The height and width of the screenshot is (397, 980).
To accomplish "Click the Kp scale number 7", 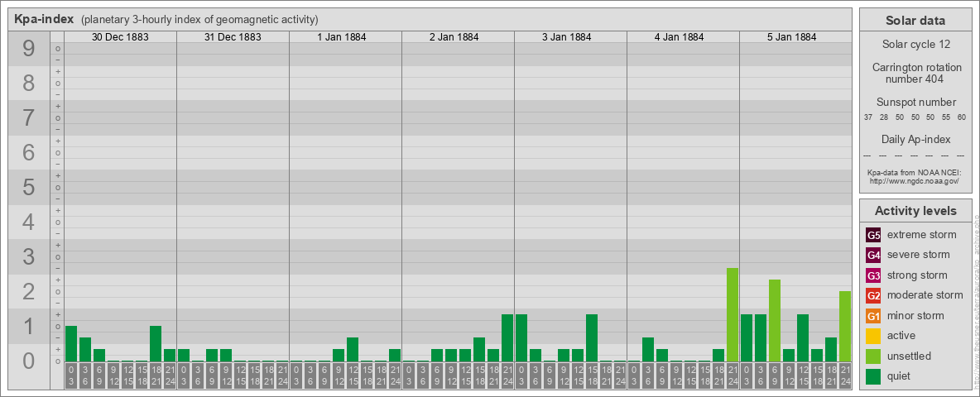I will [x=29, y=118].
